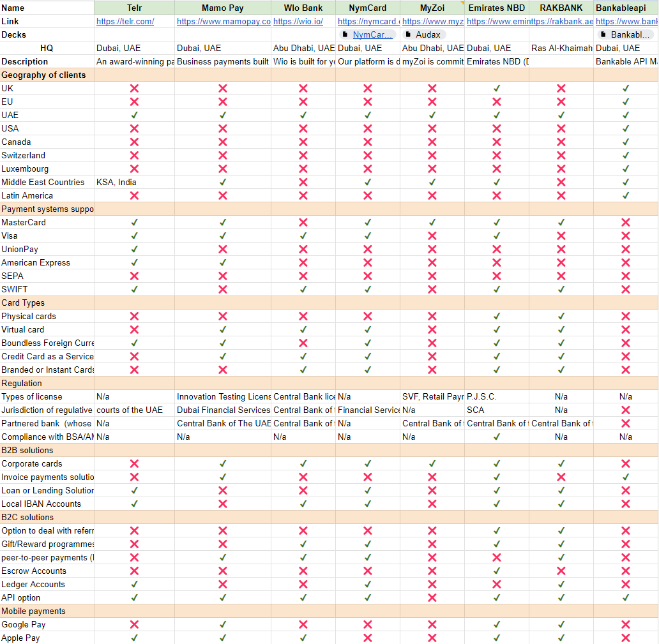The image size is (659, 644).
Task: Click the Emirates NBD column header cell
Action: pos(497,8)
